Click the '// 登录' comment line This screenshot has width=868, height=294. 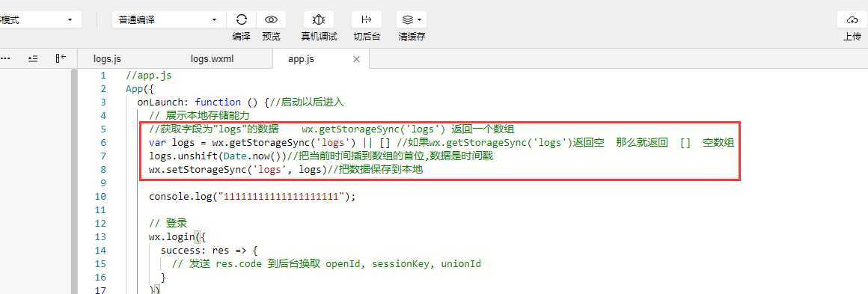tap(168, 224)
